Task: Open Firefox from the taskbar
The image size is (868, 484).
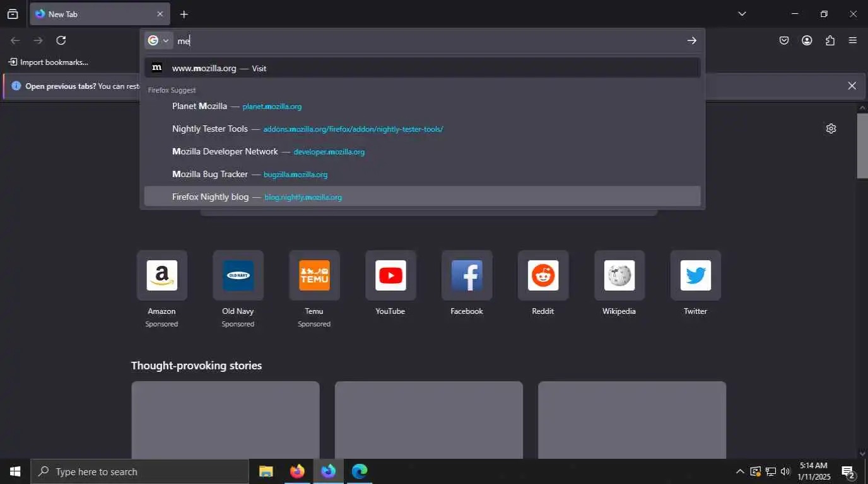Action: pyautogui.click(x=297, y=471)
